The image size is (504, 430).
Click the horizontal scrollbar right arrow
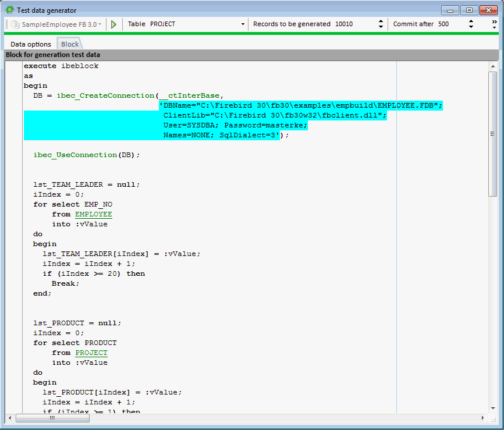click(x=482, y=418)
